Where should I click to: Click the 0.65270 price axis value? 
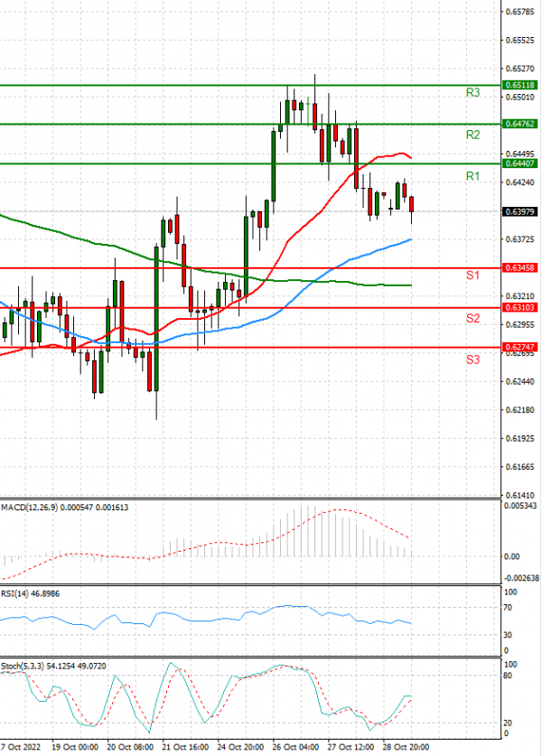pos(519,69)
